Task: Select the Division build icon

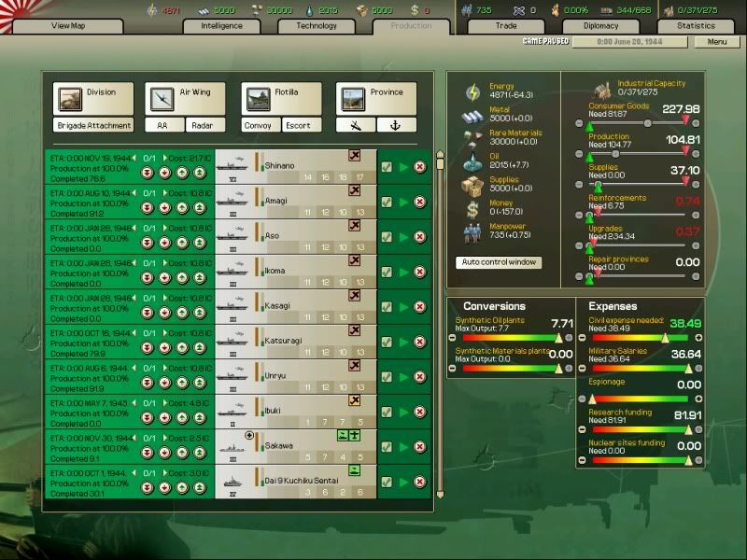Action: click(x=69, y=98)
